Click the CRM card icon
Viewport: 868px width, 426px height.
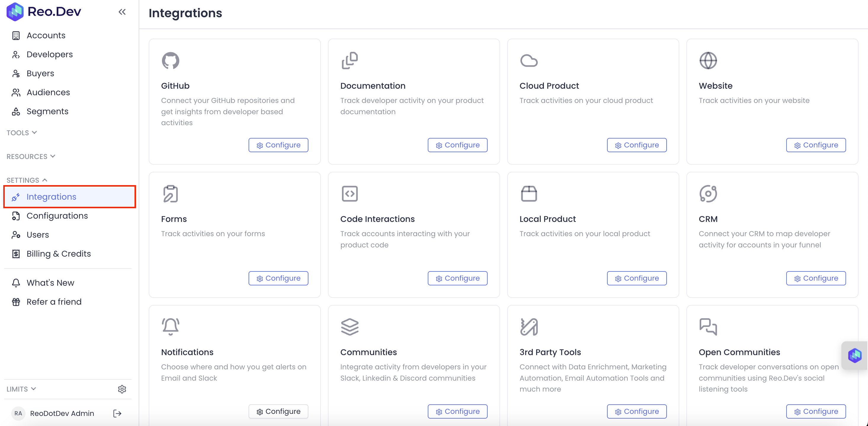pos(708,194)
